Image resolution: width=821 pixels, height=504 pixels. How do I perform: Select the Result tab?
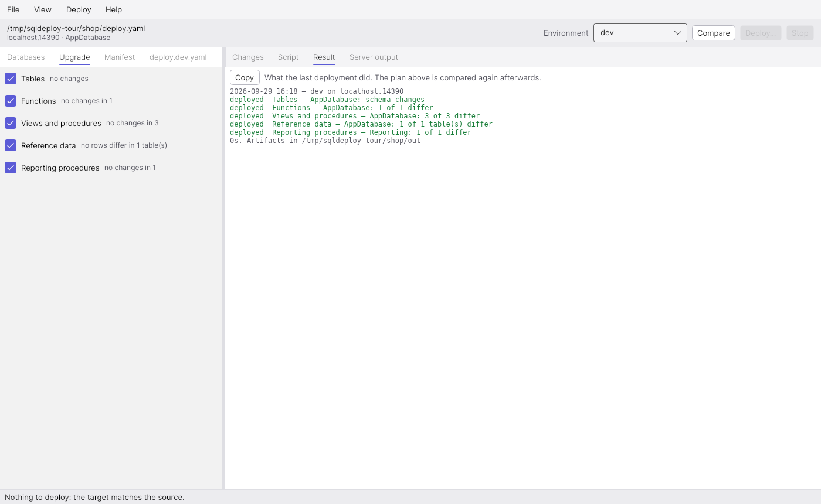[x=324, y=57]
